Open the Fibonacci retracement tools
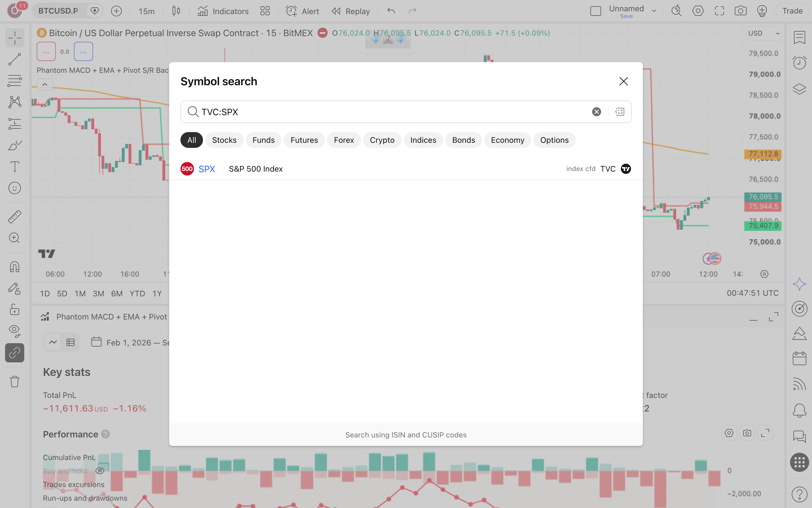This screenshot has height=508, width=812. (14, 81)
